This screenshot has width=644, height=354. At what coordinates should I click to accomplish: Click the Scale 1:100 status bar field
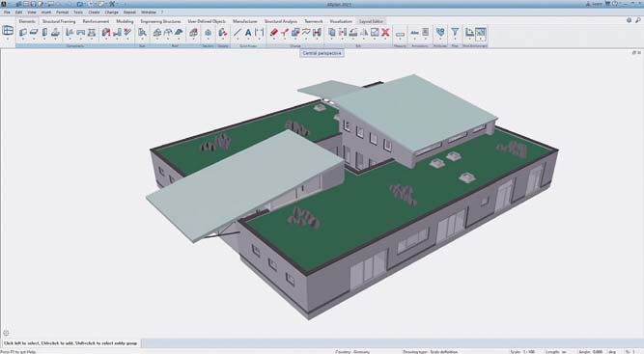point(522,351)
